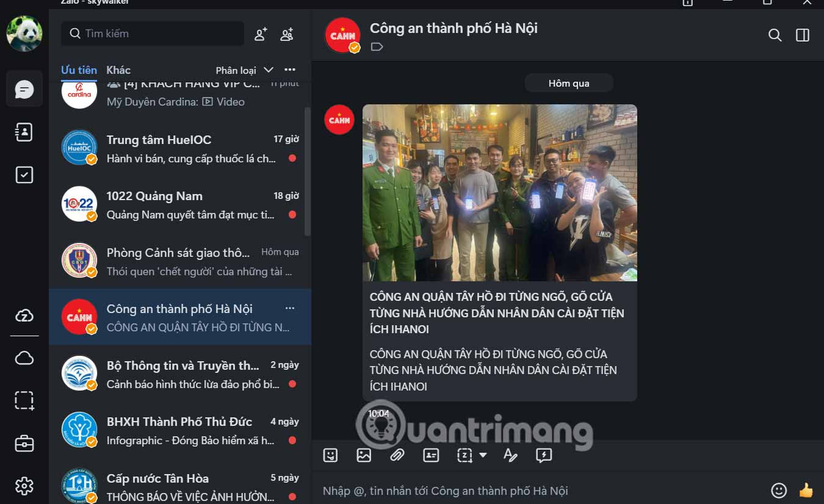Attach a file with the paperclip icon
Screen dimensions: 824x504
click(x=397, y=455)
